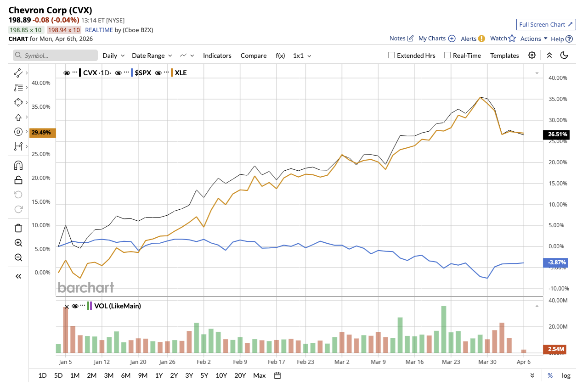Open chart settings gear icon
The width and height of the screenshot is (588, 391).
click(532, 56)
